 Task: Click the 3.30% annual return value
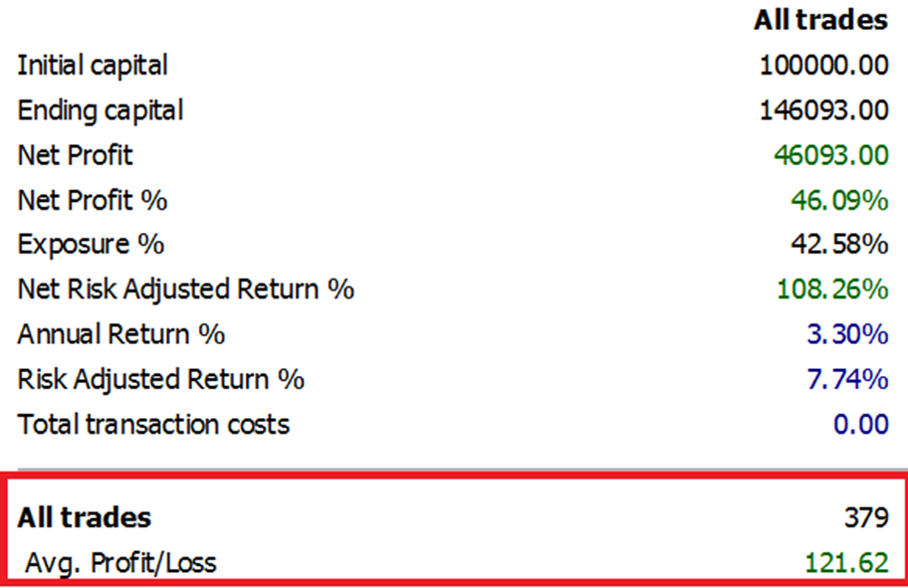tap(848, 334)
